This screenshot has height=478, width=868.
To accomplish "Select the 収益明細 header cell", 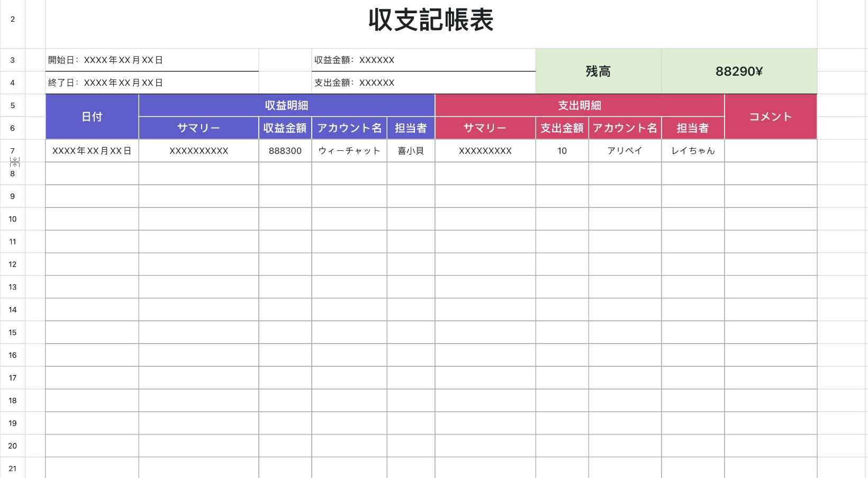I will [x=287, y=105].
